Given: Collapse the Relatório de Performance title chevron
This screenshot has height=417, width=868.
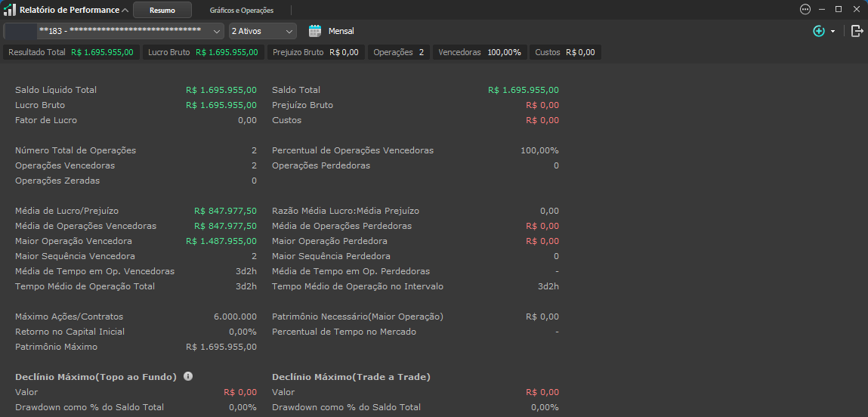Looking at the screenshot, I should pos(125,10).
